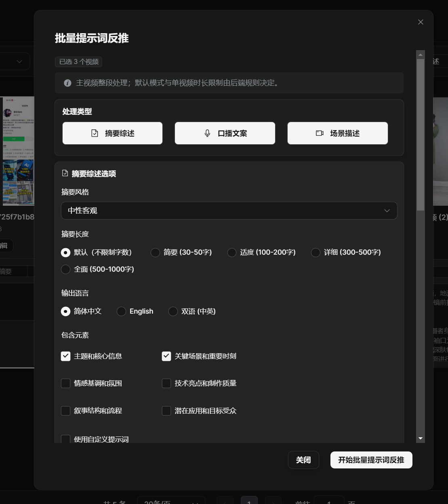
Task: Click the 输出语言 label
Action: (75, 293)
